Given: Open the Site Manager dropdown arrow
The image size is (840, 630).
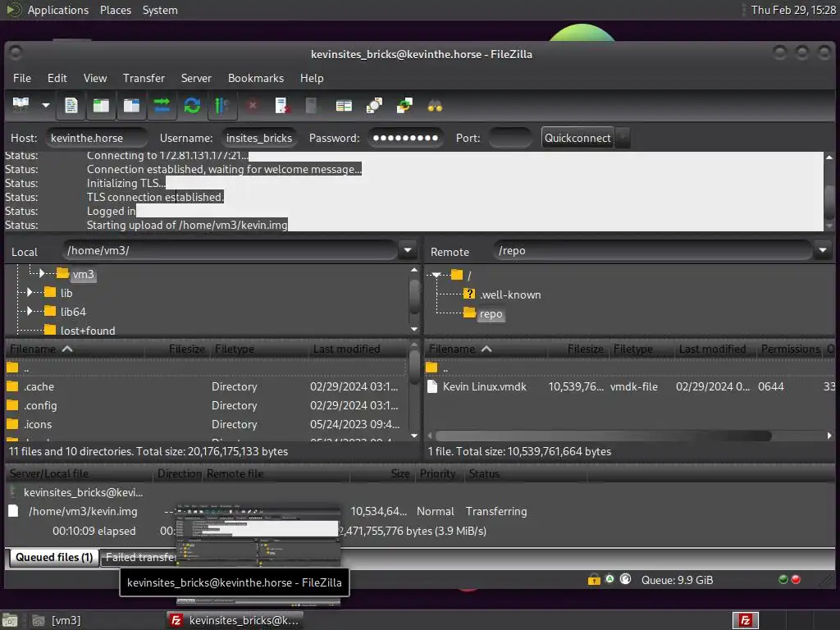Looking at the screenshot, I should pos(46,105).
